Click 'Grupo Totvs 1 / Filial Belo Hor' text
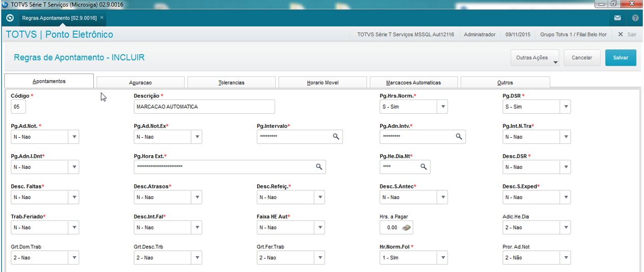The image size is (644, 272). click(573, 34)
